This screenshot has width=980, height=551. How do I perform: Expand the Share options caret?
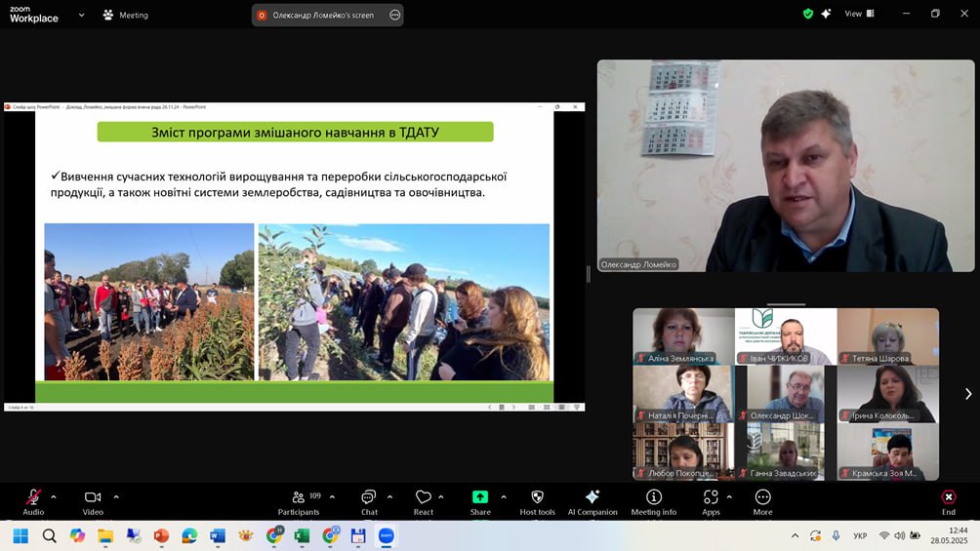[504, 497]
